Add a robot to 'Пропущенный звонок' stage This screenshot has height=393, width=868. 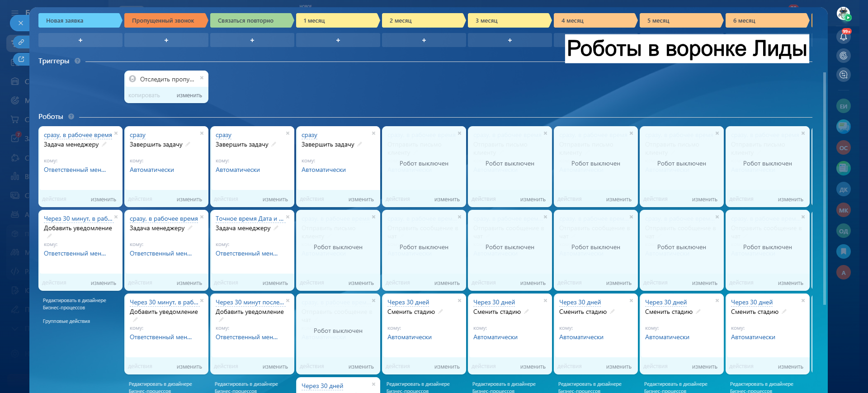point(166,40)
